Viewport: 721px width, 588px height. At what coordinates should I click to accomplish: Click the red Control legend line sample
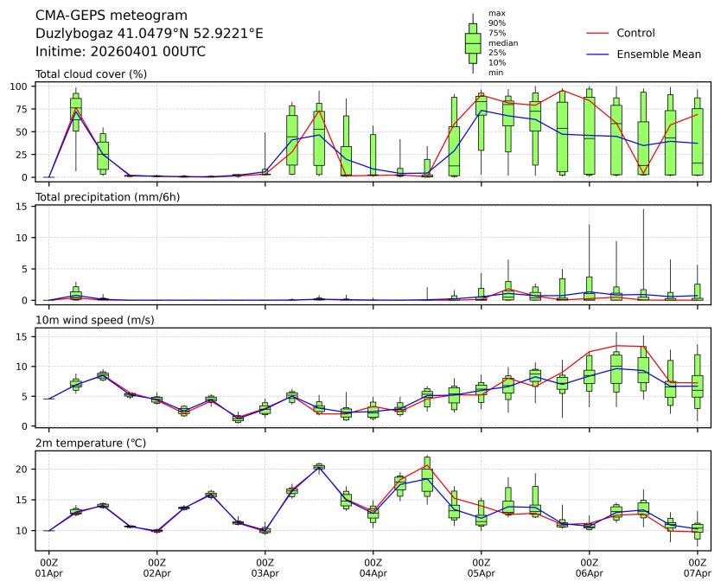(x=597, y=33)
